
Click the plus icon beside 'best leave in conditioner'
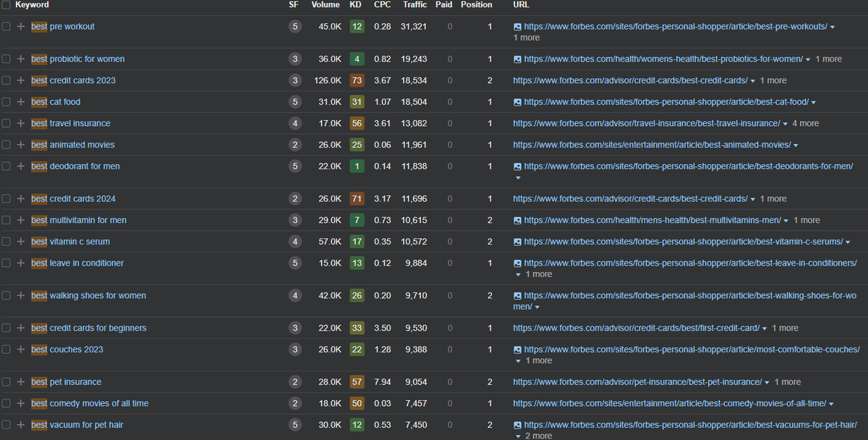tap(21, 263)
